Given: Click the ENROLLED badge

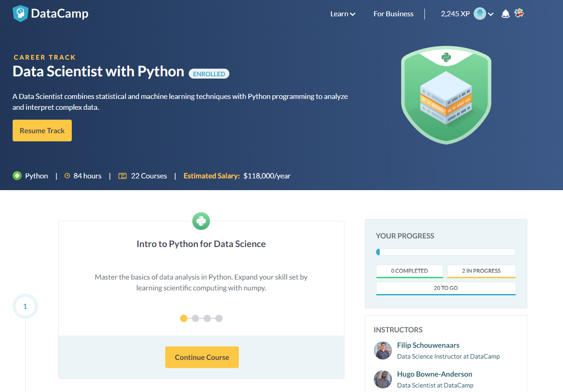Looking at the screenshot, I should click(x=209, y=74).
